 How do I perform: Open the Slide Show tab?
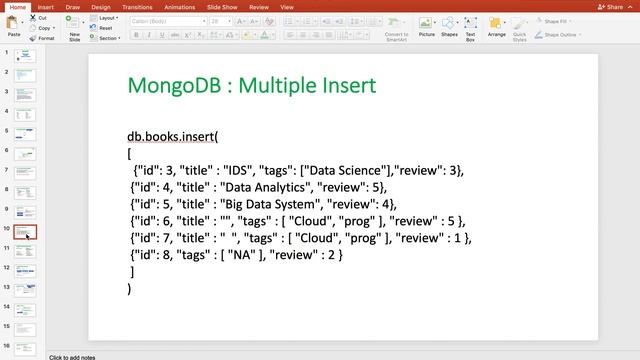[222, 7]
